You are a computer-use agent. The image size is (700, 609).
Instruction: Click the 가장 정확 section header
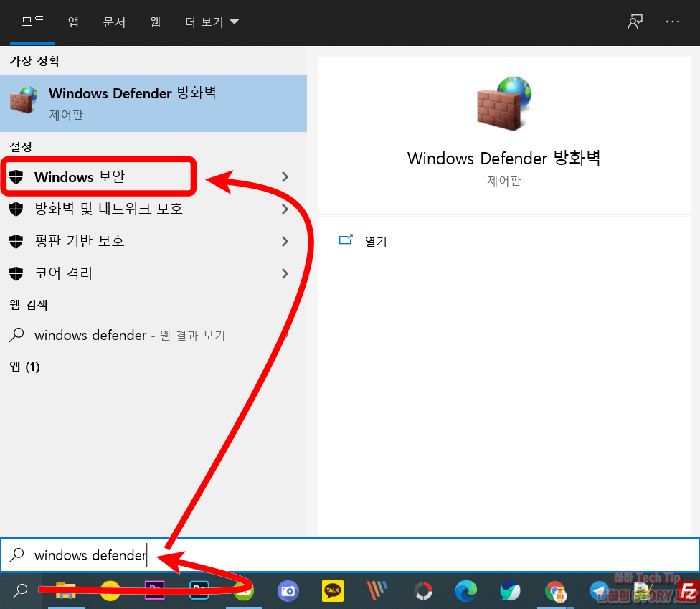coord(34,61)
